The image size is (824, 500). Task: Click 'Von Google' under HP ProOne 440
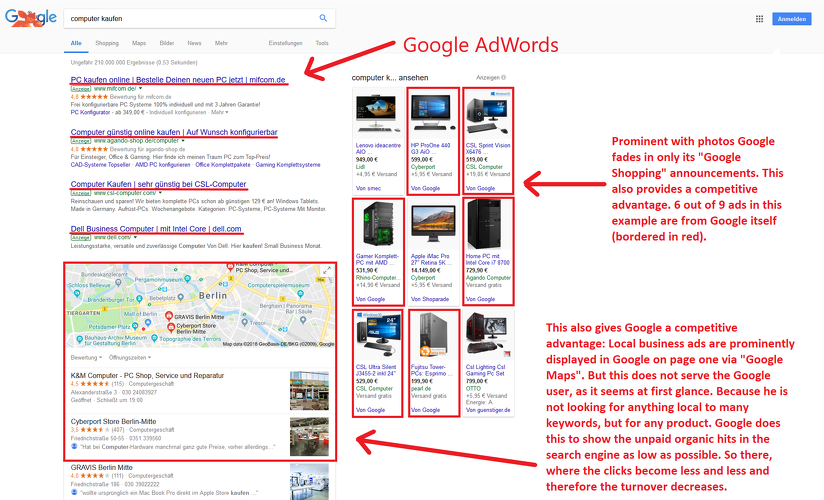pyautogui.click(x=426, y=188)
